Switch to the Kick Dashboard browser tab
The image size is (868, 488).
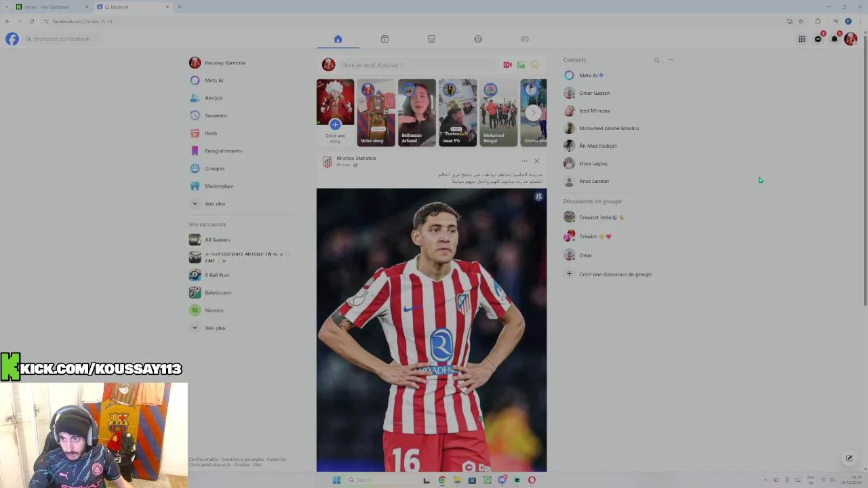[x=53, y=7]
